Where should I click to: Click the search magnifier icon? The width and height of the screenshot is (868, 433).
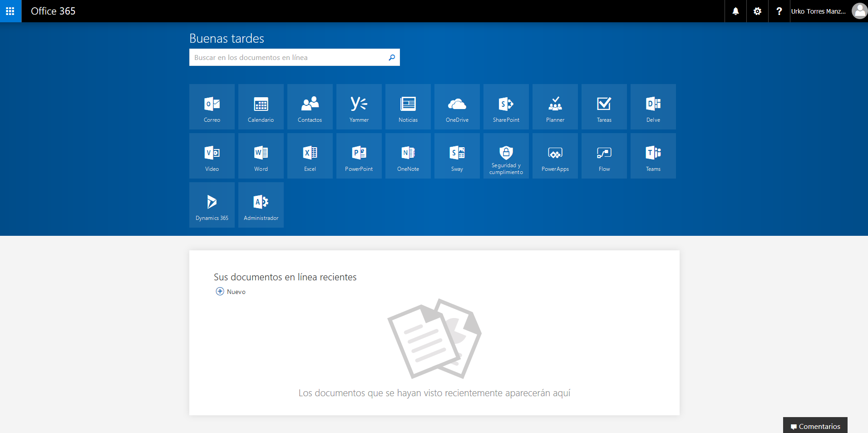[x=392, y=57]
